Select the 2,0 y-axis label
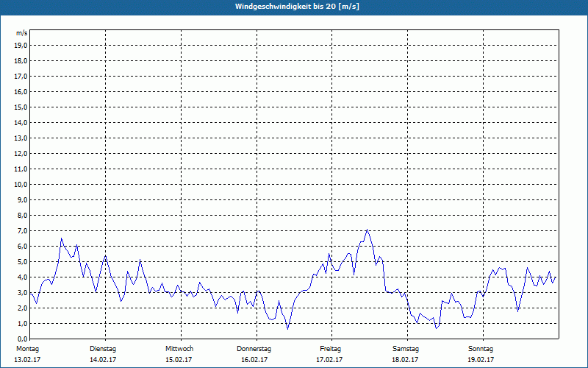The height and width of the screenshot is (368, 588). tap(23, 308)
